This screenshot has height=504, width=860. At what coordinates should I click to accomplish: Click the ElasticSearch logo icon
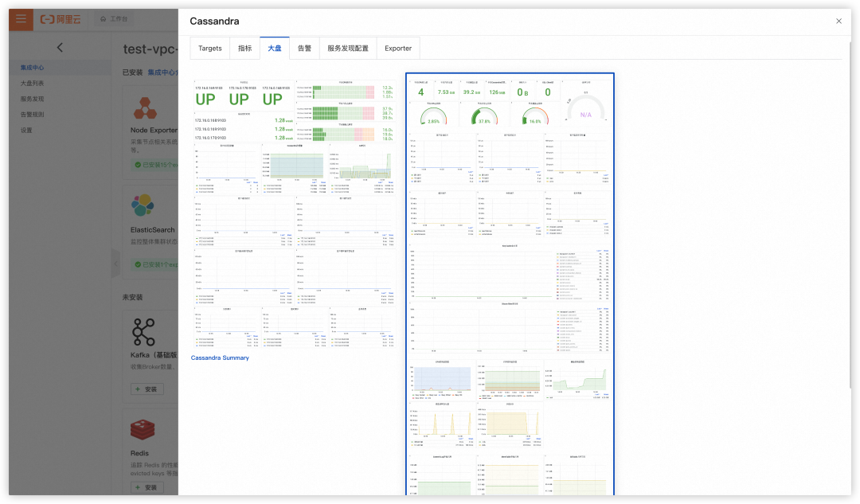(143, 205)
